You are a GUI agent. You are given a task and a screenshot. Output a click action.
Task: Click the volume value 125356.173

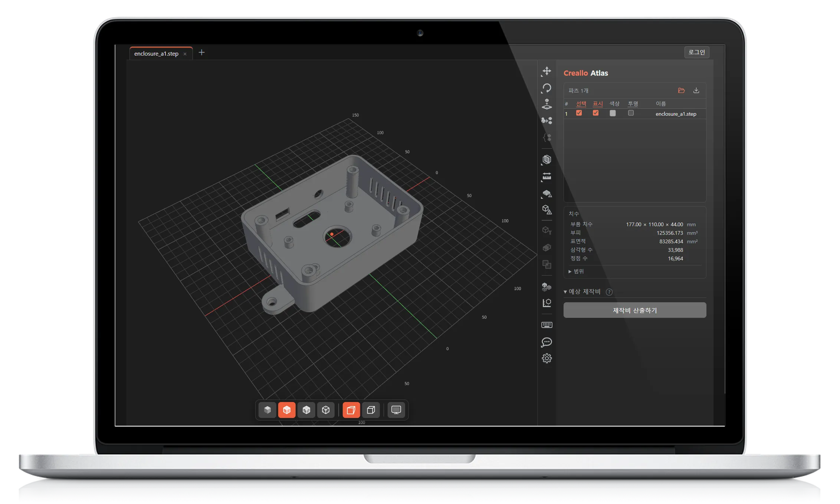[669, 233]
